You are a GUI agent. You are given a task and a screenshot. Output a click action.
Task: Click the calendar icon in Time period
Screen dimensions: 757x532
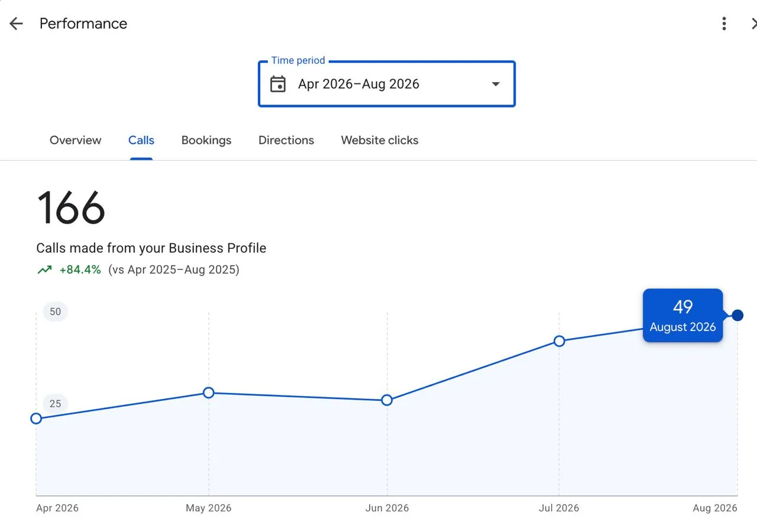coord(278,84)
